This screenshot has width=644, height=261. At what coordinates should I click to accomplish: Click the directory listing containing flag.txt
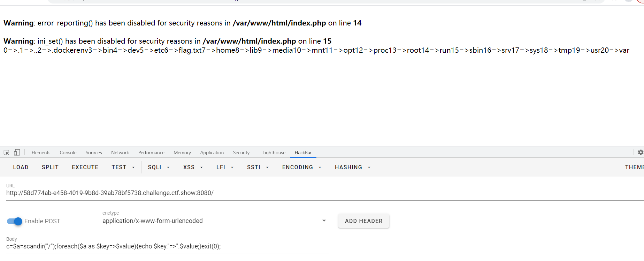tap(316, 50)
